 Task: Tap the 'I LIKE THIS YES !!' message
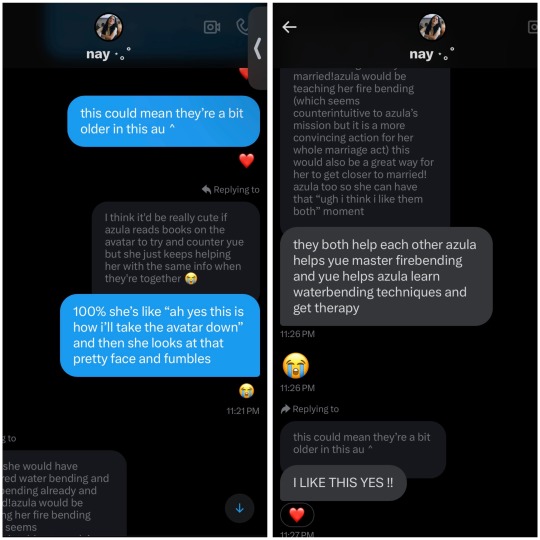click(x=343, y=483)
